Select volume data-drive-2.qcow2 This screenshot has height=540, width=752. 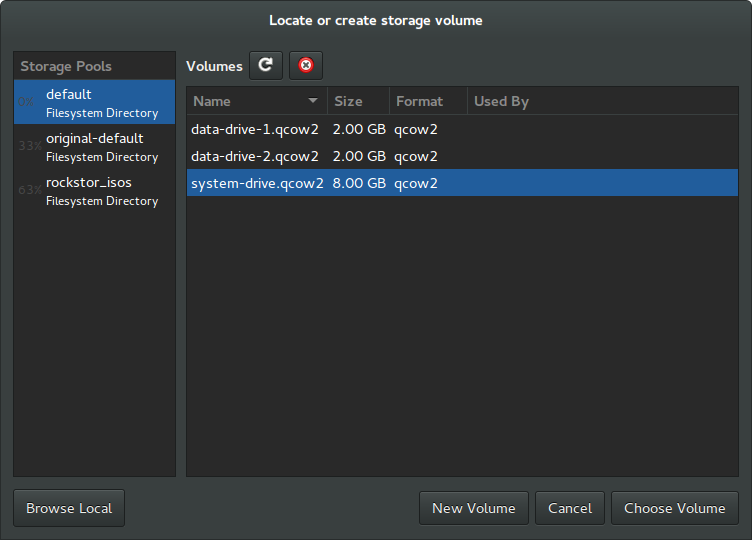pos(462,156)
